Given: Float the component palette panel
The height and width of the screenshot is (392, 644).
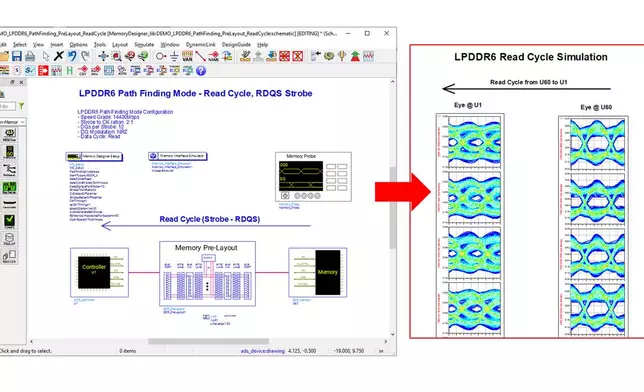Looking at the screenshot, I should coord(12,82).
